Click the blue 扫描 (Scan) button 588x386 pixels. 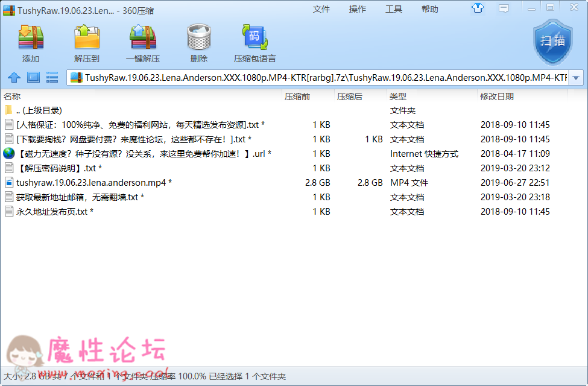[x=552, y=42]
